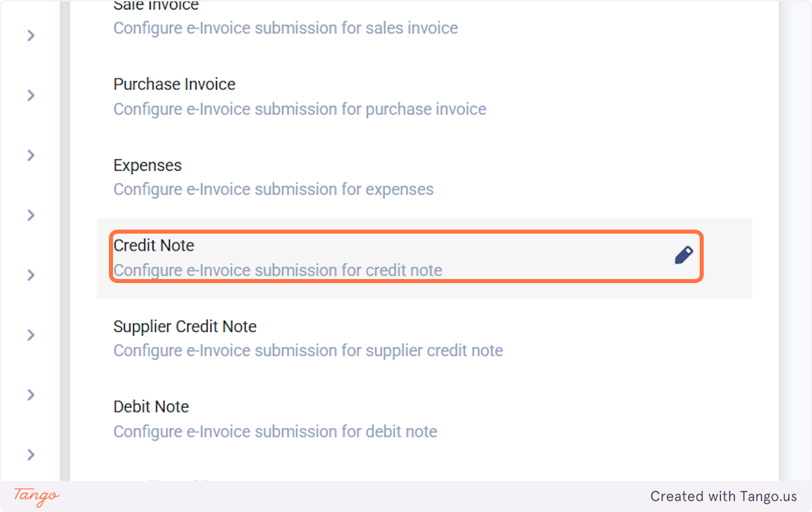Image resolution: width=812 pixels, height=512 pixels.
Task: Click the Purchase Invoice configuration description text
Action: pos(299,109)
